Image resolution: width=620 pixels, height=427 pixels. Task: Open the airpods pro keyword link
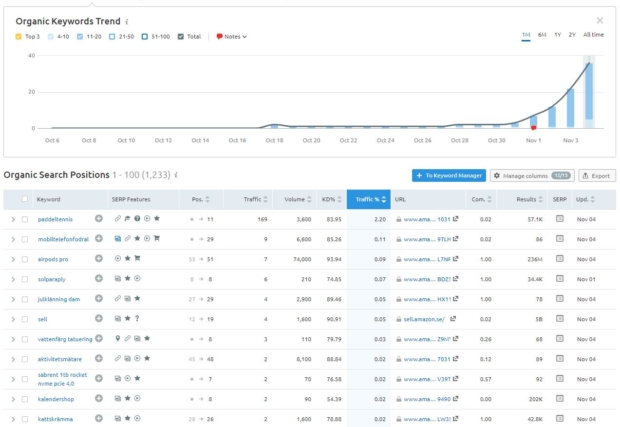[x=53, y=259]
